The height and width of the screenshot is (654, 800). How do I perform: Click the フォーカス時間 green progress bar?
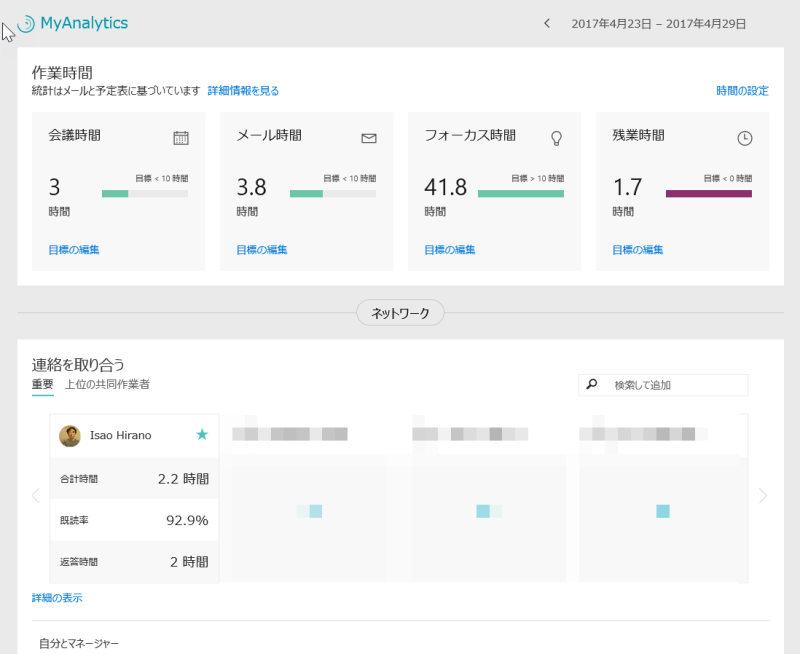coord(521,194)
